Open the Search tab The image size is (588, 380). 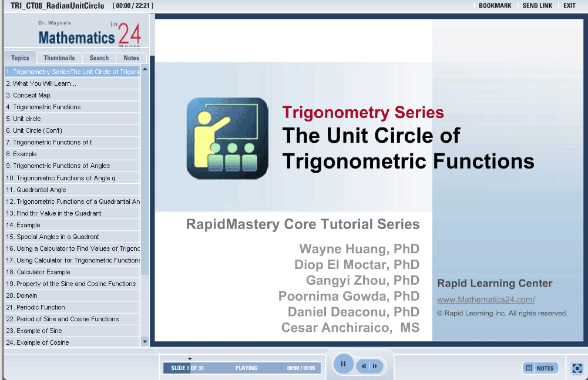click(99, 58)
